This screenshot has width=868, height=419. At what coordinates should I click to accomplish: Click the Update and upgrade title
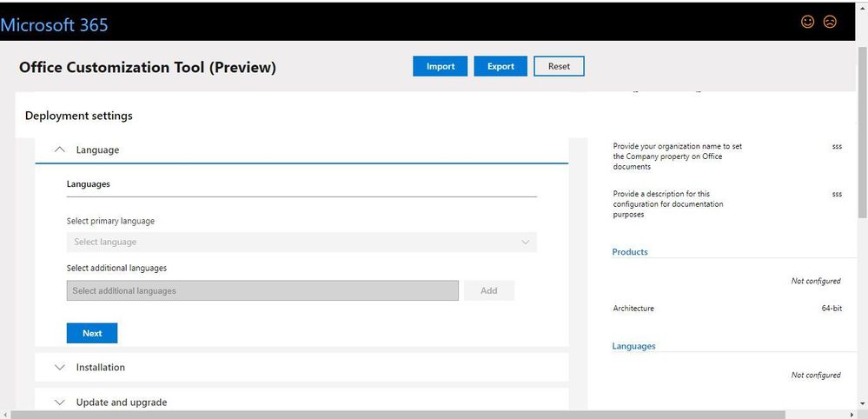tap(122, 402)
